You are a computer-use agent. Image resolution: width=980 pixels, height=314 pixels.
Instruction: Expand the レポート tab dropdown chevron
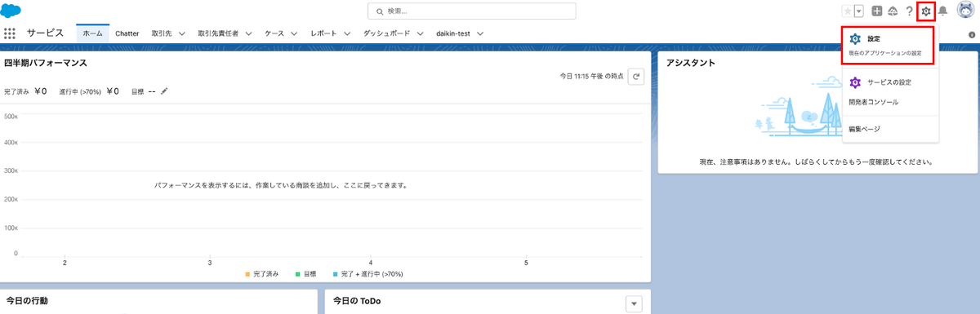coord(347,33)
